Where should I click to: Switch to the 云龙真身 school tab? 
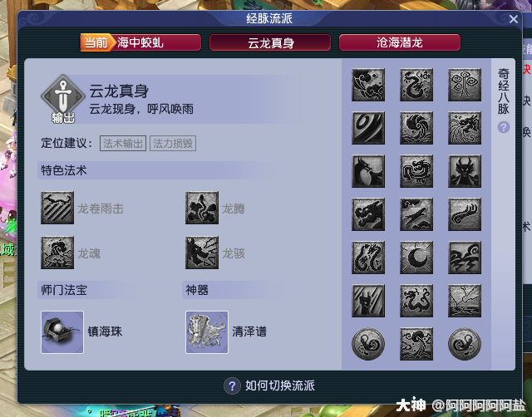coord(270,42)
